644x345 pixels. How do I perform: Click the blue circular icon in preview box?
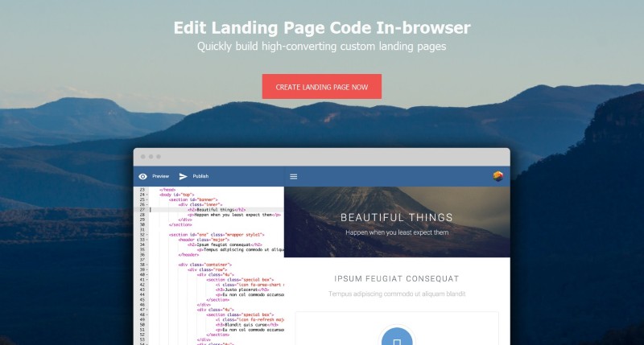(397, 336)
